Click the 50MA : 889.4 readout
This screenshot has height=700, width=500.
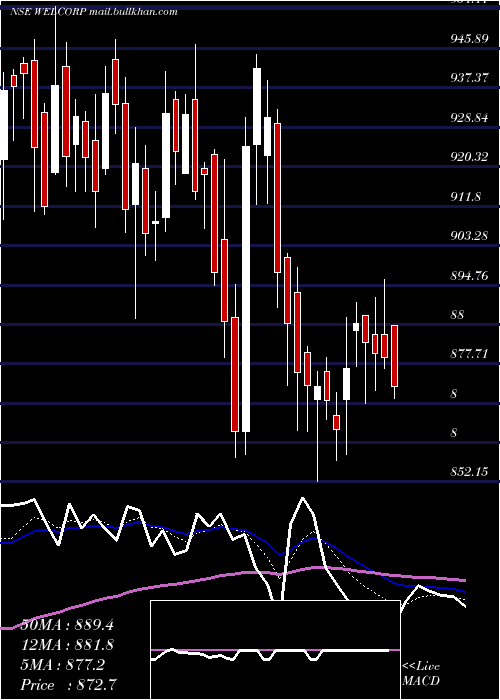pos(67,625)
